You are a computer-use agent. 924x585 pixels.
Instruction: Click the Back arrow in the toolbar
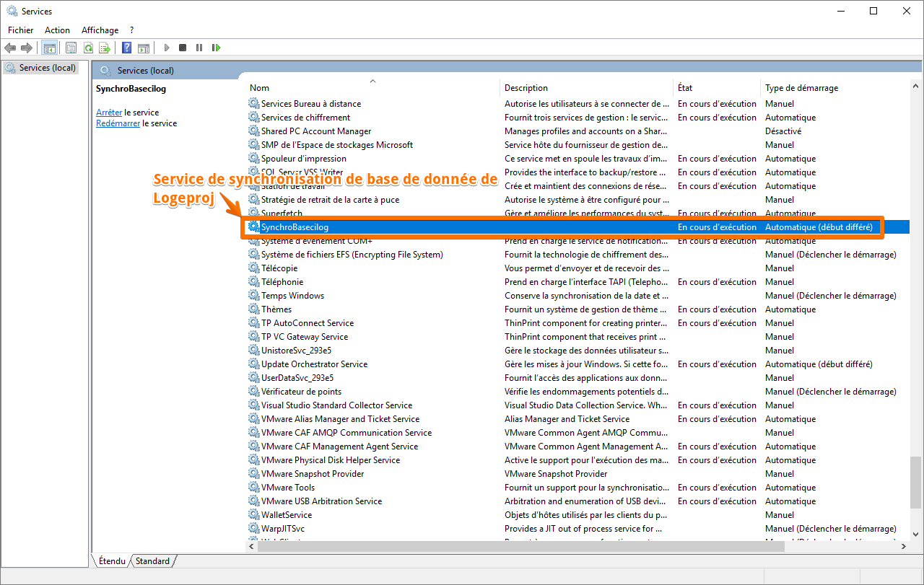point(10,48)
